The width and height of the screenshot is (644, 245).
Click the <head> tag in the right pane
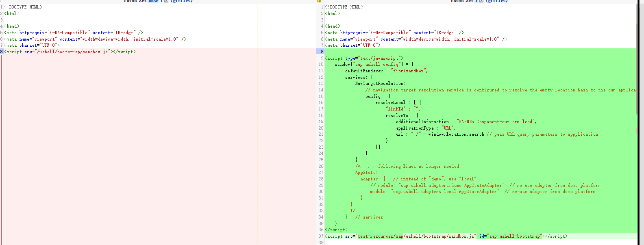click(333, 26)
